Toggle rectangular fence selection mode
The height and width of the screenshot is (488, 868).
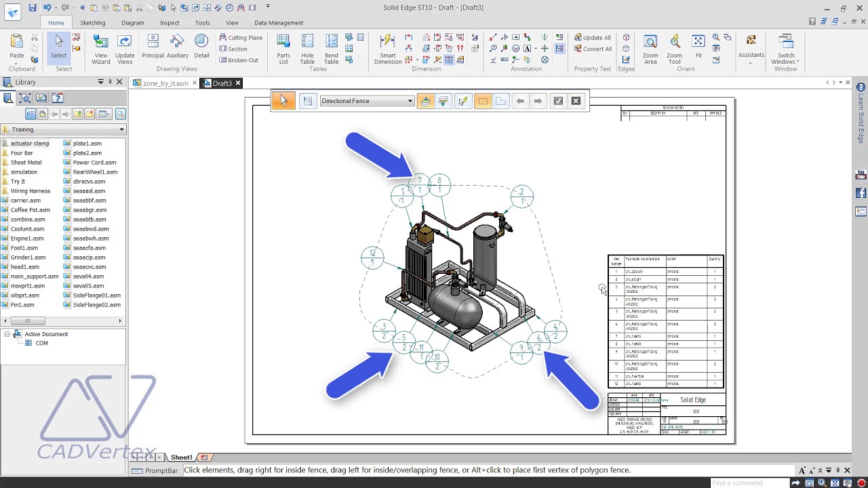[483, 101]
